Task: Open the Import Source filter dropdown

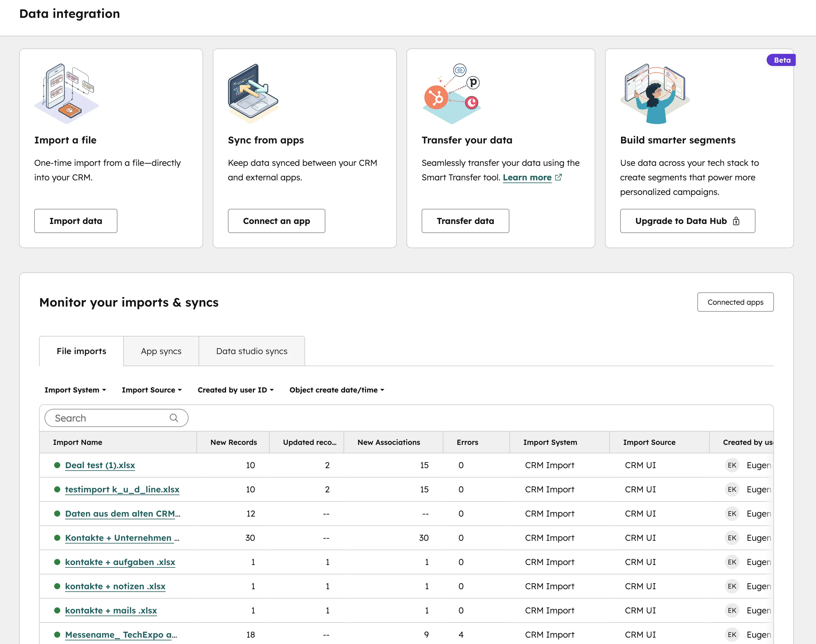Action: (152, 390)
